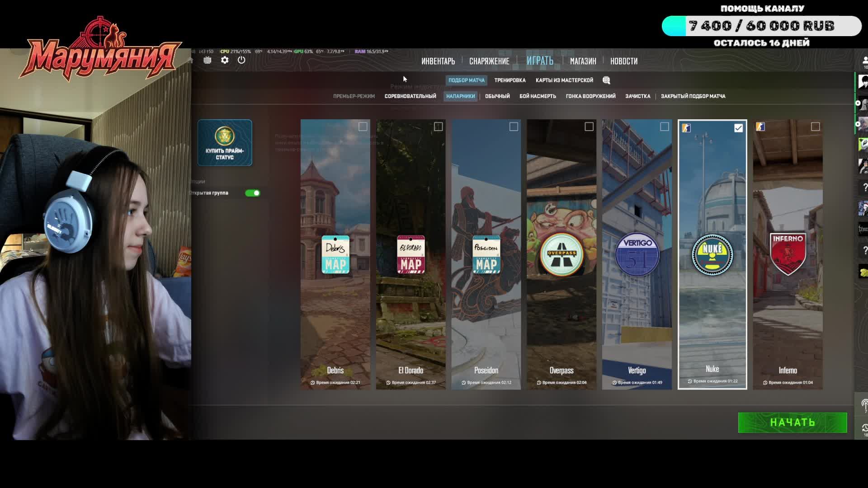Turn off the Открытая группа toggle
Image resolution: width=868 pixels, height=488 pixels.
click(x=253, y=193)
